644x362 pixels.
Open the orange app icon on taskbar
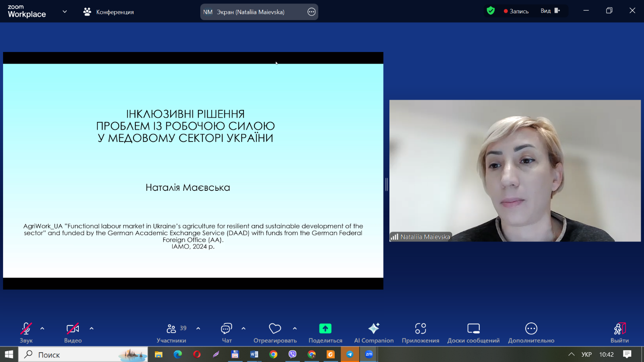pyautogui.click(x=331, y=354)
